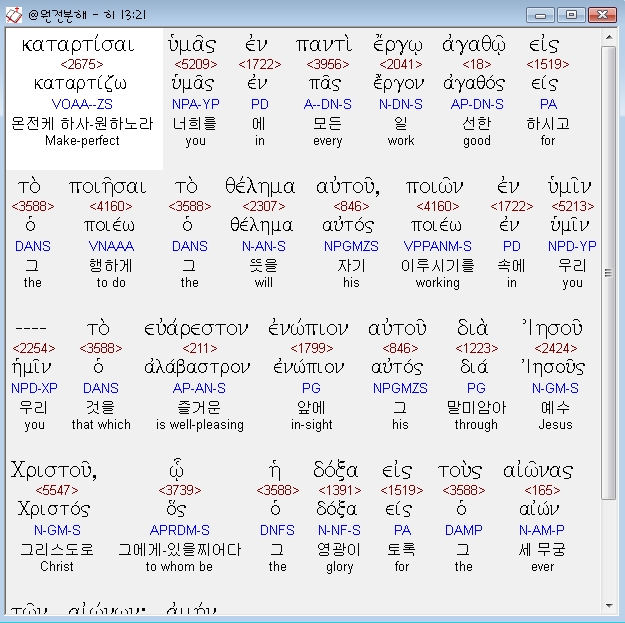
Task: Click the gloss 'good'
Action: 477,141
